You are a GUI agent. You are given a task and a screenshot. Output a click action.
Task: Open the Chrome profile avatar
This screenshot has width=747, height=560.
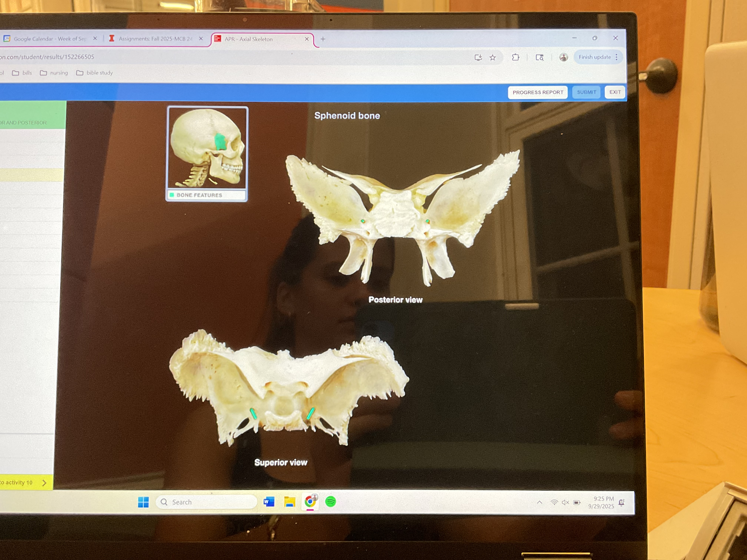tap(563, 57)
